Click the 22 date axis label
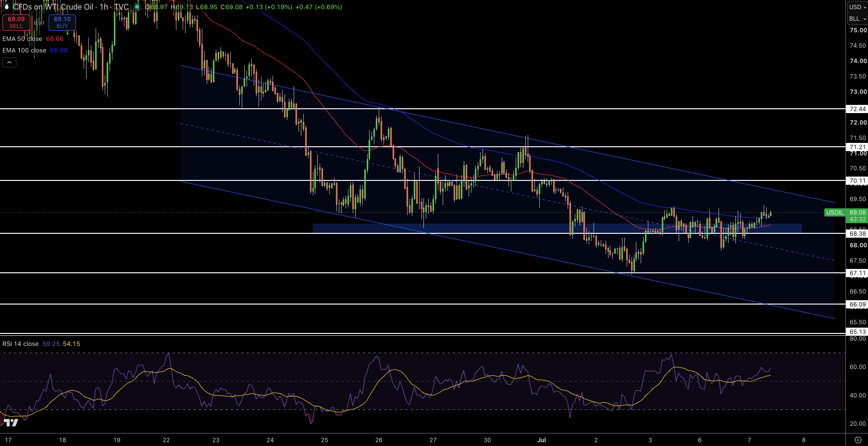 (166, 440)
